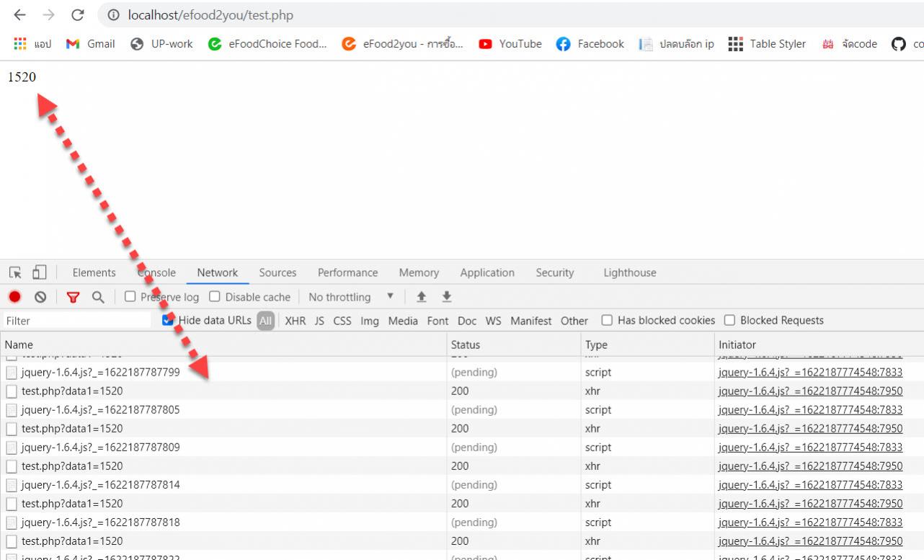Open the No throttling dropdown

coord(351,297)
